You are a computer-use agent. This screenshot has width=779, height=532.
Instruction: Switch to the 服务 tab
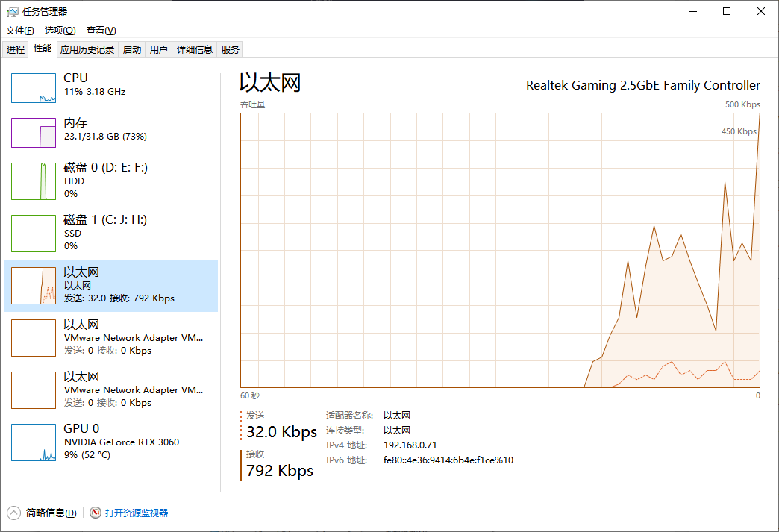(x=230, y=50)
